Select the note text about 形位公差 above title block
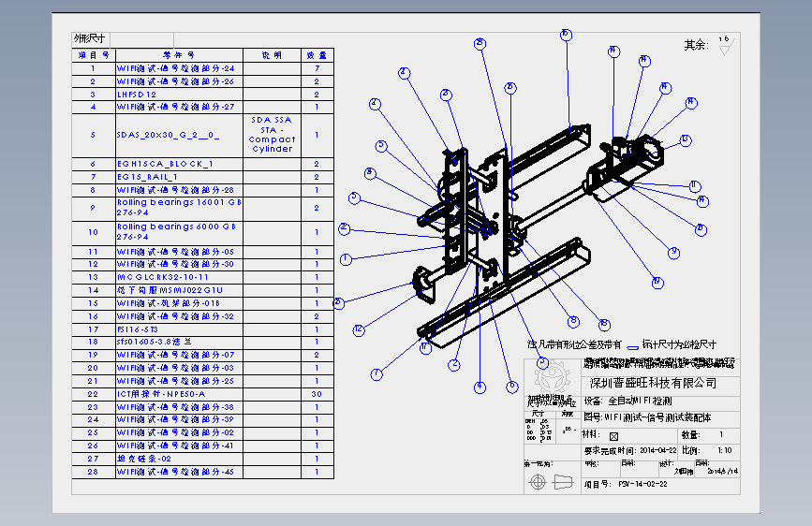The image size is (812, 526). pos(622,344)
